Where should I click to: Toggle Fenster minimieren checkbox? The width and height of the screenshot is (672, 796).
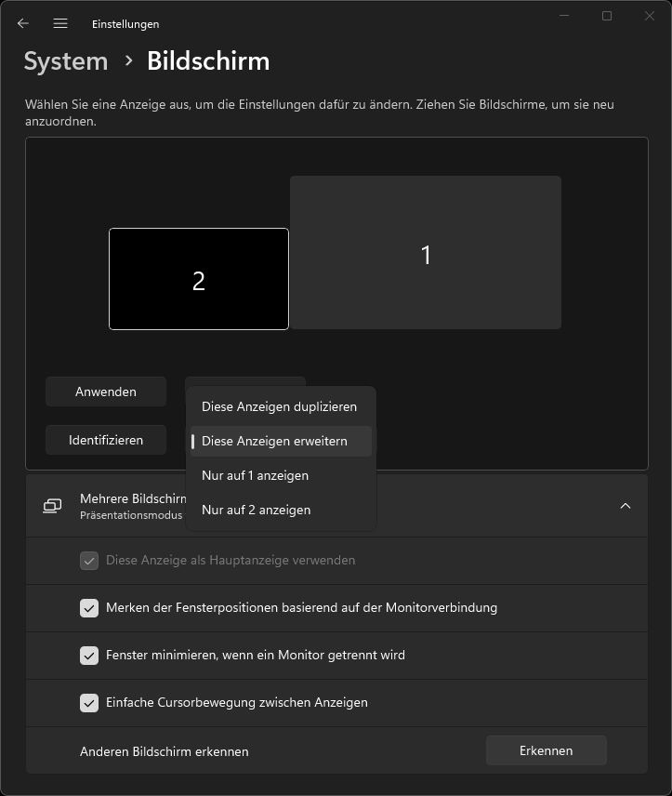coord(89,656)
